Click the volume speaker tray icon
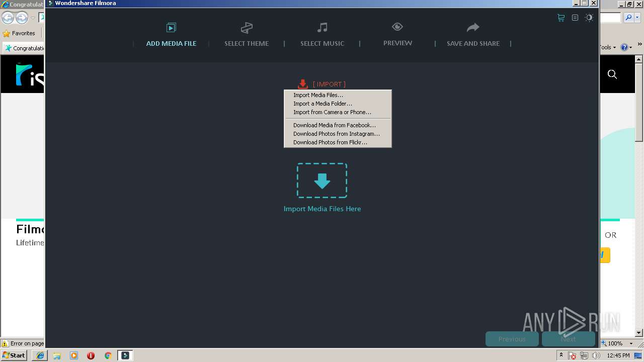644x362 pixels. (596, 355)
